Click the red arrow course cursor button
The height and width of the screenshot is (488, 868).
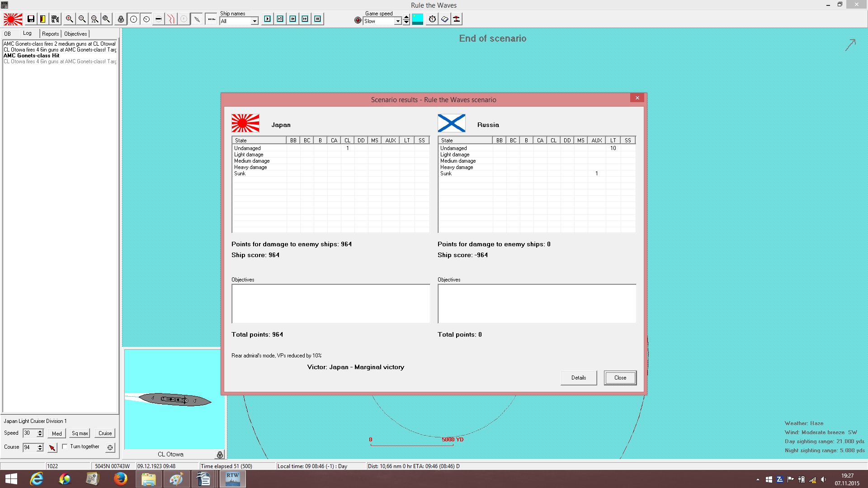point(52,447)
